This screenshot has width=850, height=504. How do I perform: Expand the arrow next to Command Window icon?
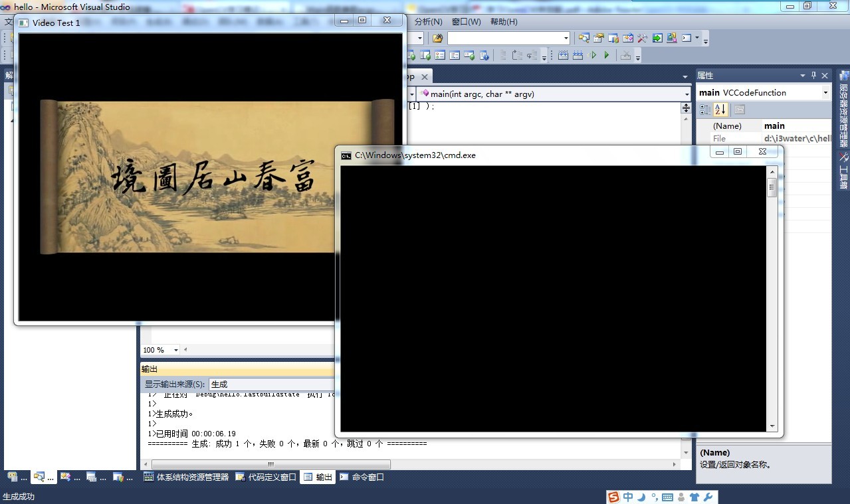[x=697, y=38]
